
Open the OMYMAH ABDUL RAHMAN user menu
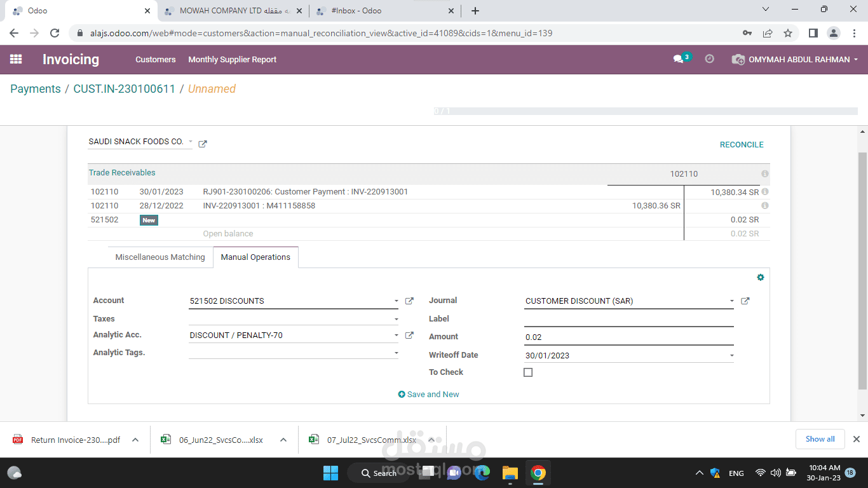795,59
